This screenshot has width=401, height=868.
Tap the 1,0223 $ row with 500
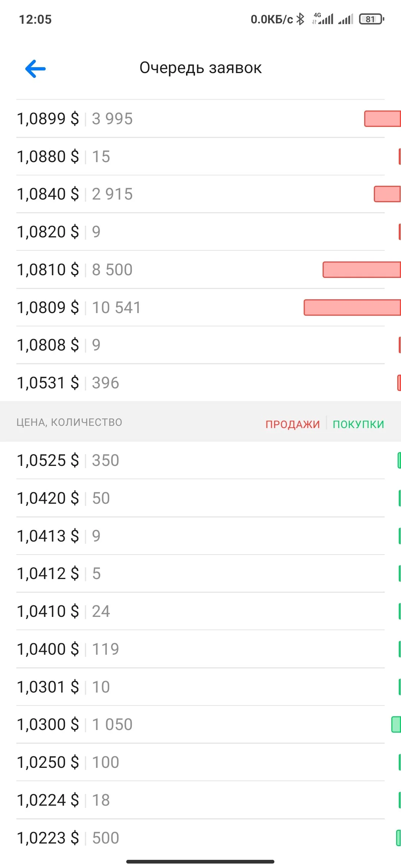coord(200,838)
